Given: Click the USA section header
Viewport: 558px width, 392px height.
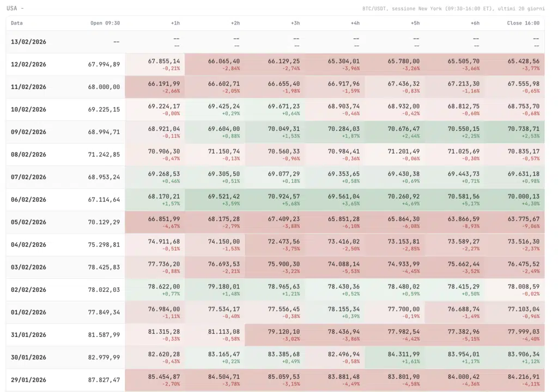Looking at the screenshot, I should coord(13,8).
